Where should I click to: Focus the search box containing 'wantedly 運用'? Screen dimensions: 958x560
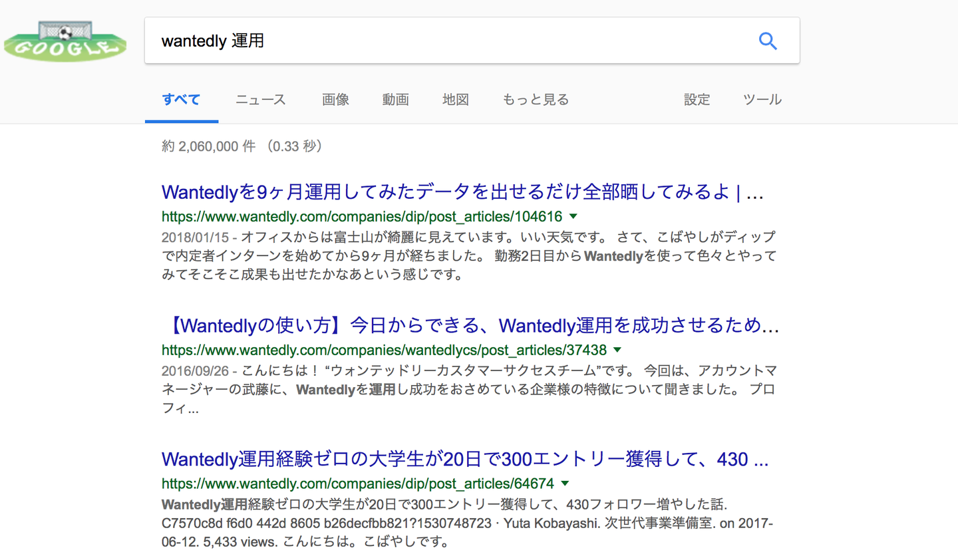(x=472, y=41)
